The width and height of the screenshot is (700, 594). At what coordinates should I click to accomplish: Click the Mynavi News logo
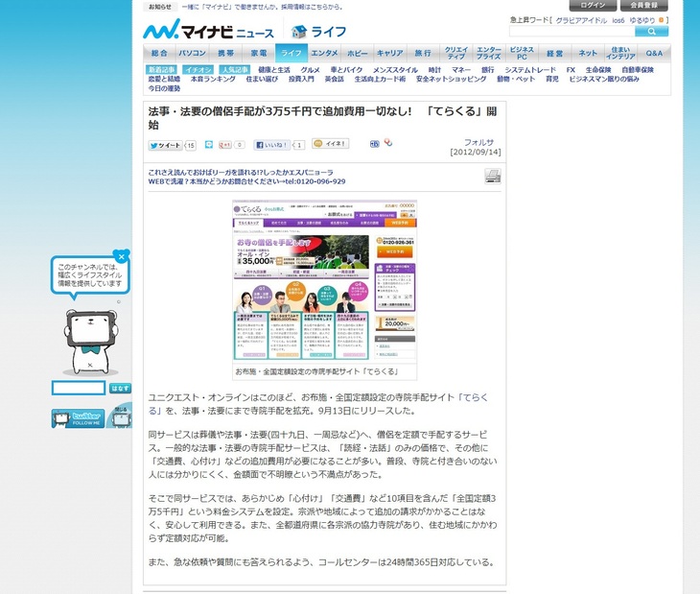(x=208, y=32)
